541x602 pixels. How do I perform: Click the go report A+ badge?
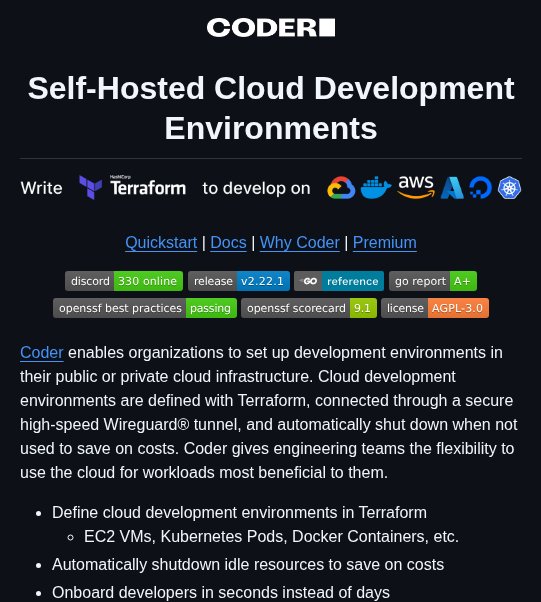[x=433, y=281]
